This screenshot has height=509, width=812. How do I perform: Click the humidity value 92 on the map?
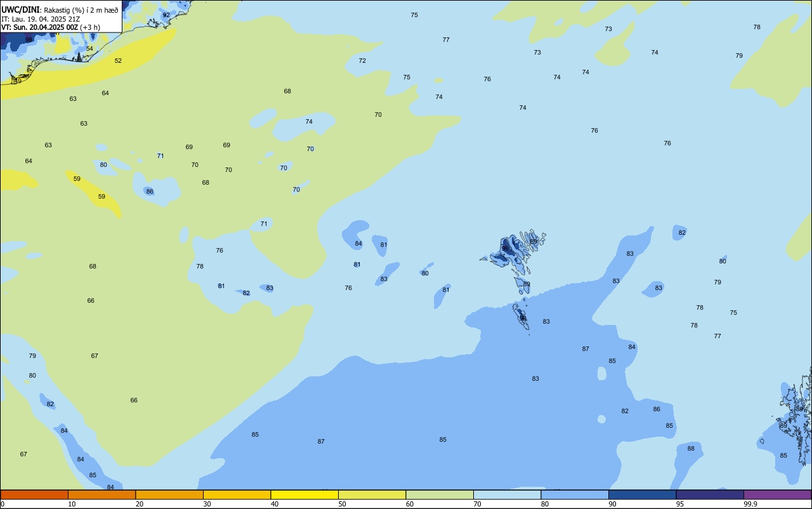166,15
